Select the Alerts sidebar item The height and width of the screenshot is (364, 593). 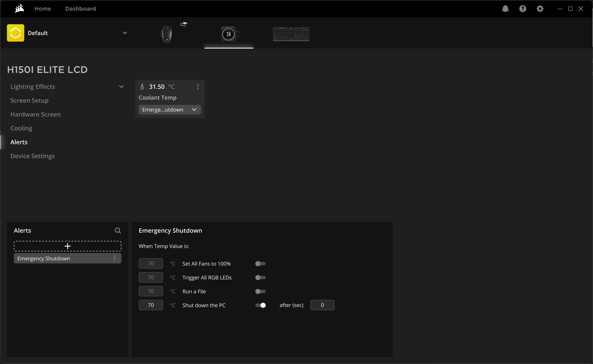(x=19, y=142)
